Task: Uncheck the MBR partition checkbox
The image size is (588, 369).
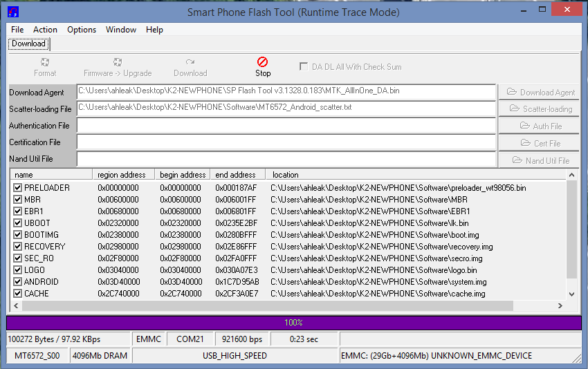Action: [17, 199]
